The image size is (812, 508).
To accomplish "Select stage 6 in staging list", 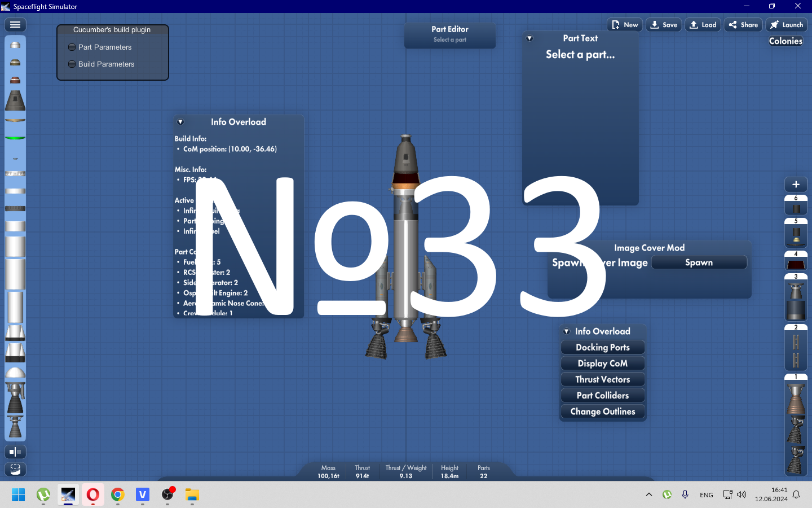I will (796, 205).
